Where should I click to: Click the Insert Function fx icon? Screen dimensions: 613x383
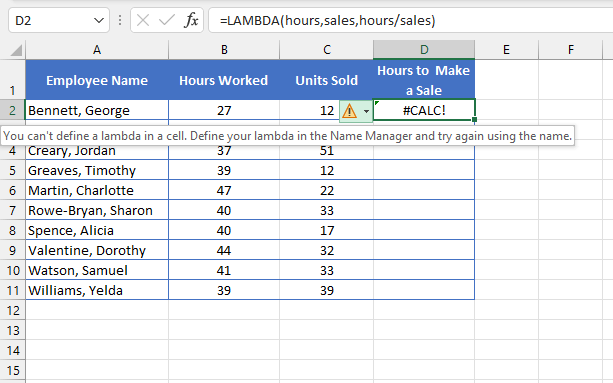pos(191,20)
